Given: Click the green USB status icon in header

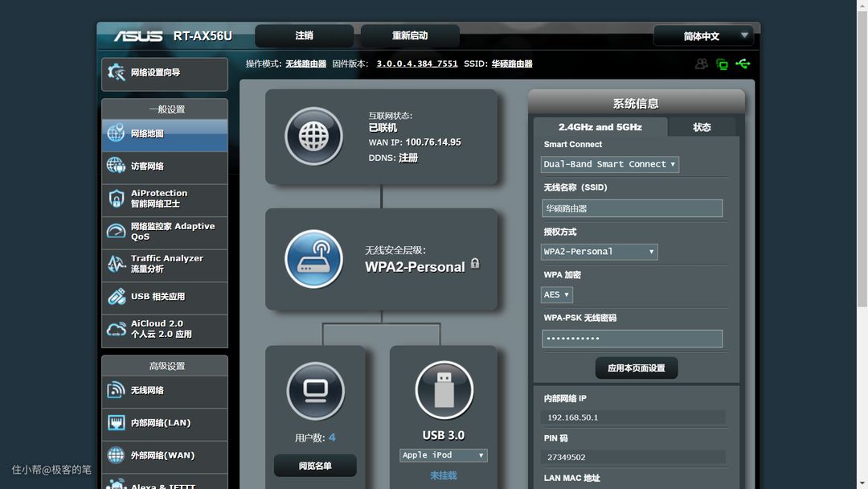Looking at the screenshot, I should (743, 64).
